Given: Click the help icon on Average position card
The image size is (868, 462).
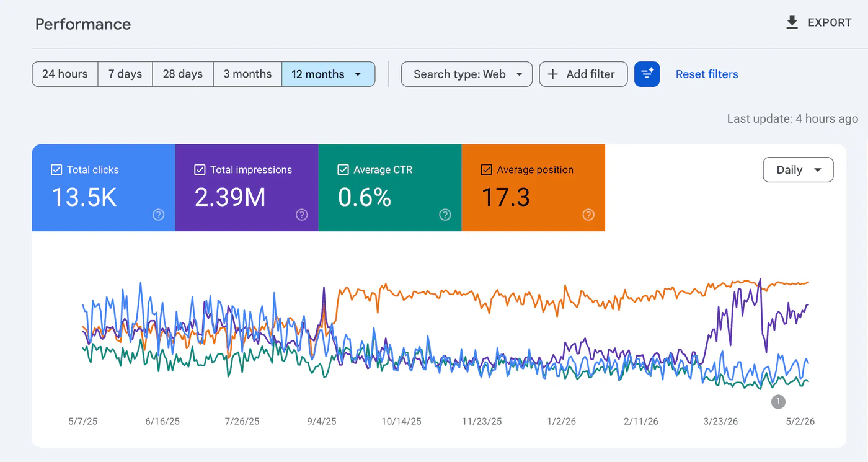Looking at the screenshot, I should tap(588, 215).
